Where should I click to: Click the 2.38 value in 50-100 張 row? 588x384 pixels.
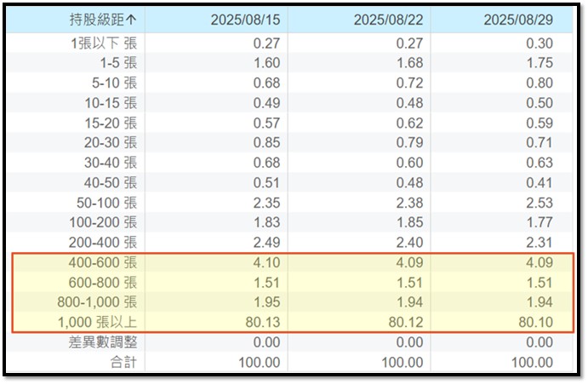pos(410,203)
